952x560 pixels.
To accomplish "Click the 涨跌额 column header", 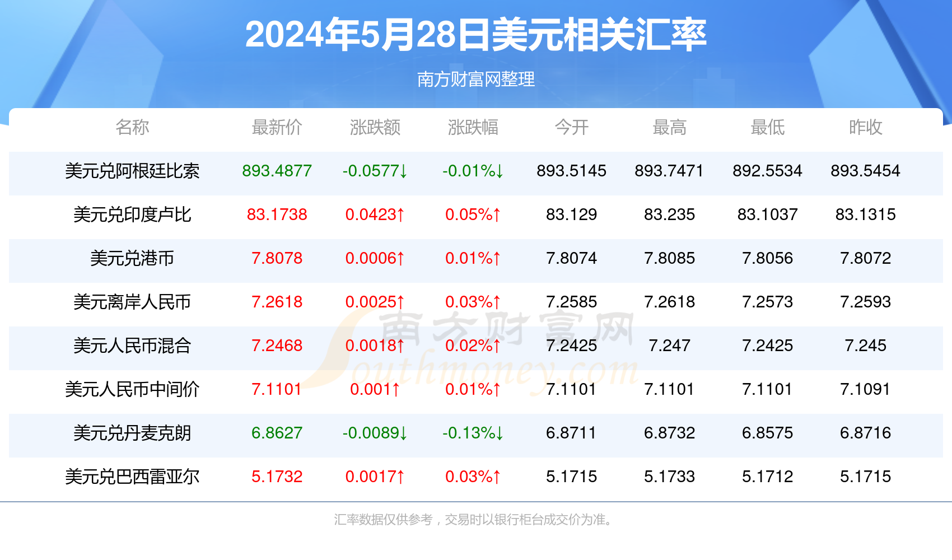I will point(375,127).
